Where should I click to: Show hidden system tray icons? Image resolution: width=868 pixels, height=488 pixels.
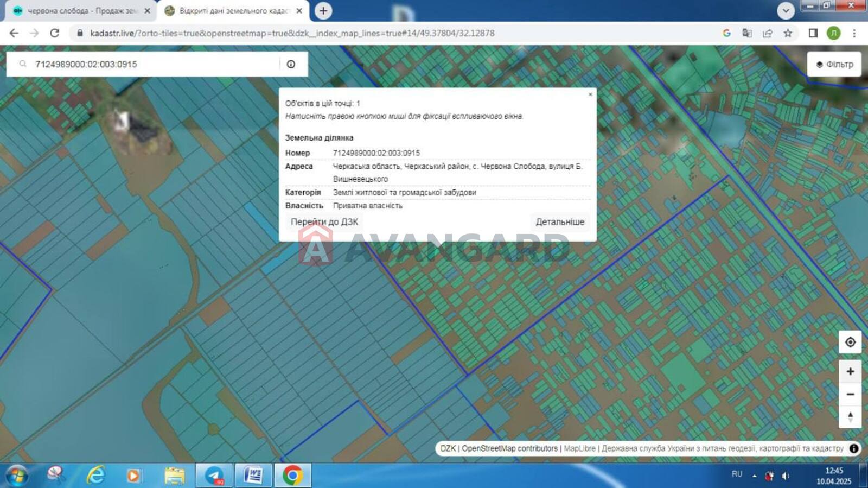tap(754, 476)
